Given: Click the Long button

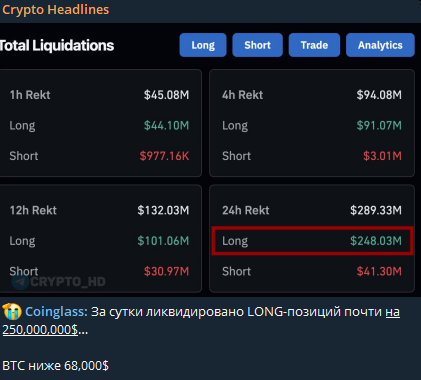Looking at the screenshot, I should coord(203,45).
